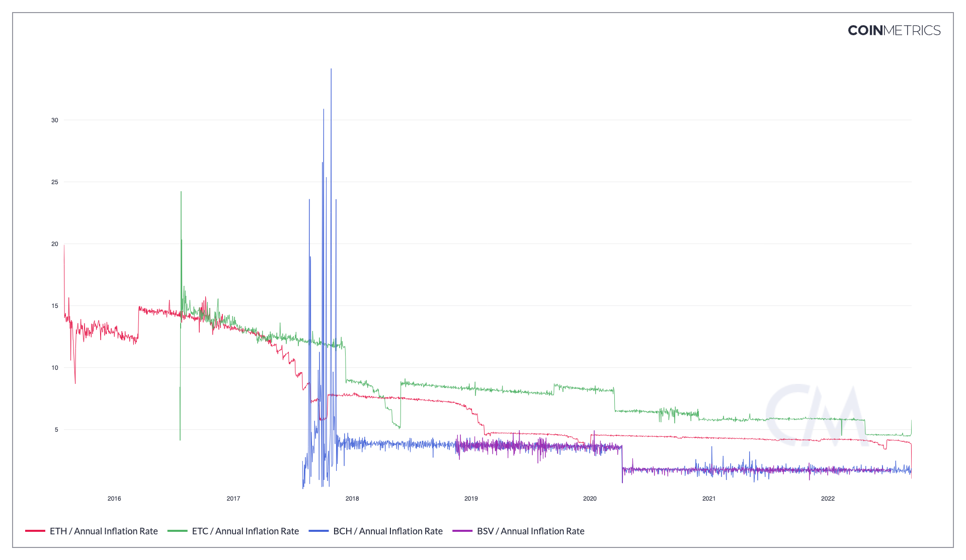Click the 2022 x-axis label

(828, 499)
